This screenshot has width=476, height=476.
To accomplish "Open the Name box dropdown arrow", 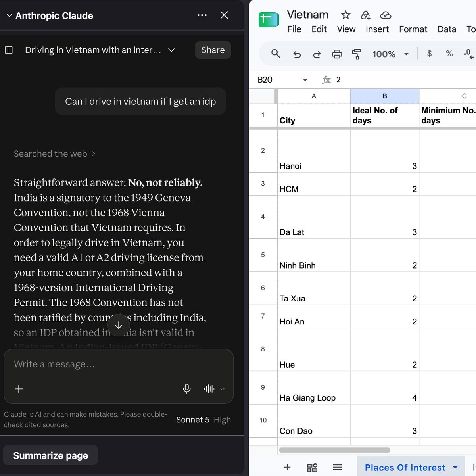I will tap(305, 80).
